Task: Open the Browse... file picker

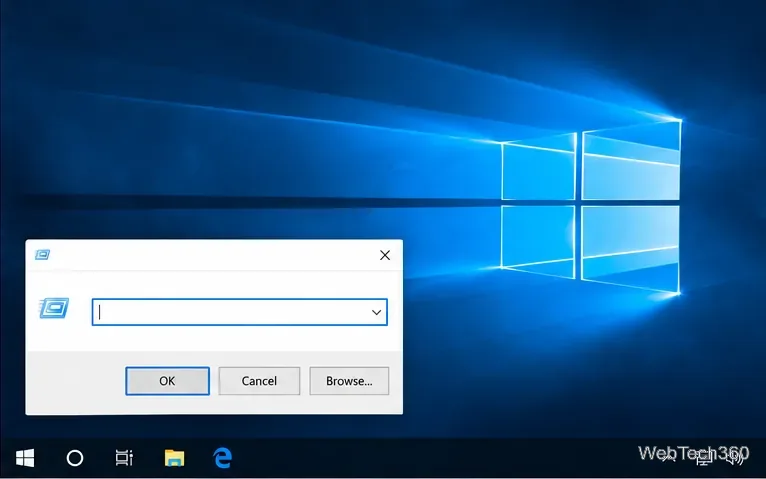Action: point(349,381)
